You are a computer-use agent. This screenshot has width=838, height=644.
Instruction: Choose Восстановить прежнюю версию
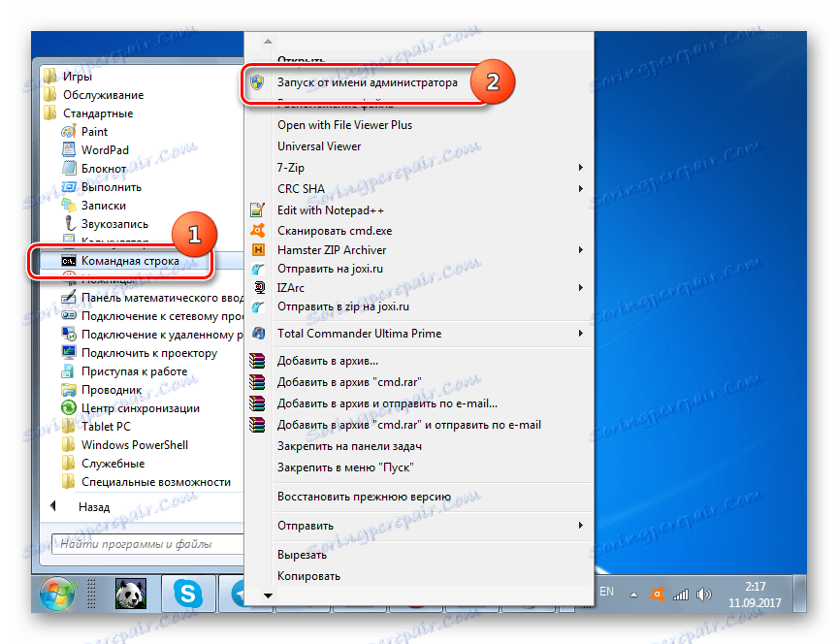click(x=364, y=497)
